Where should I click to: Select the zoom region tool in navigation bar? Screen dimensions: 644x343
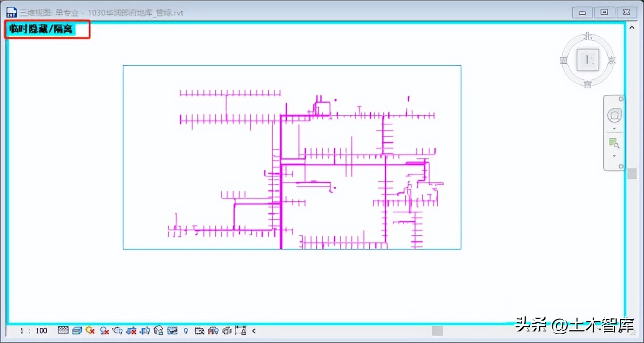point(614,142)
